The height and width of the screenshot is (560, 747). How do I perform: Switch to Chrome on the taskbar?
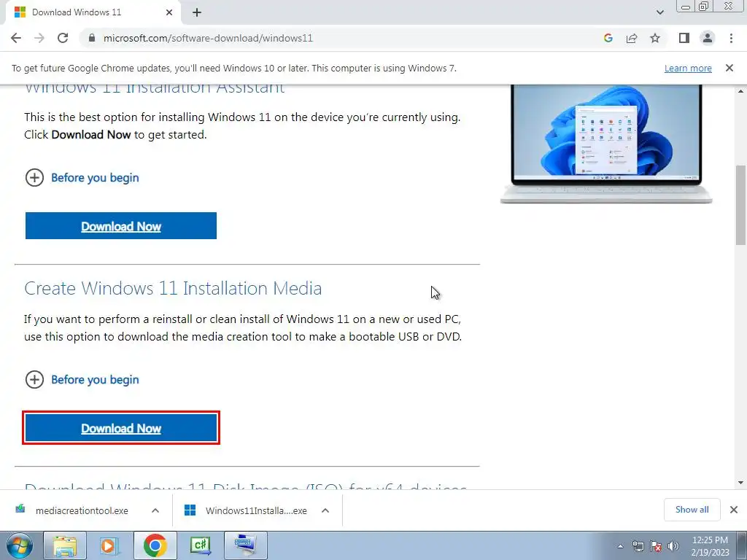coord(155,545)
